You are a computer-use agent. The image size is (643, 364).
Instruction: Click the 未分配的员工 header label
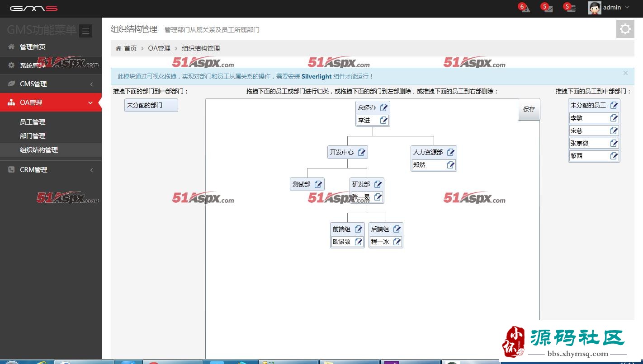coord(588,105)
